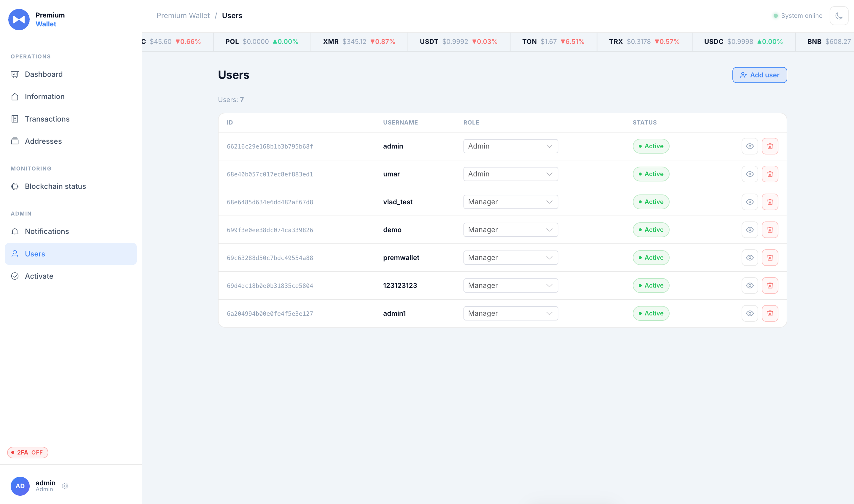The height and width of the screenshot is (504, 854).
Task: Open settings gear next to admin profile
Action: point(66,486)
